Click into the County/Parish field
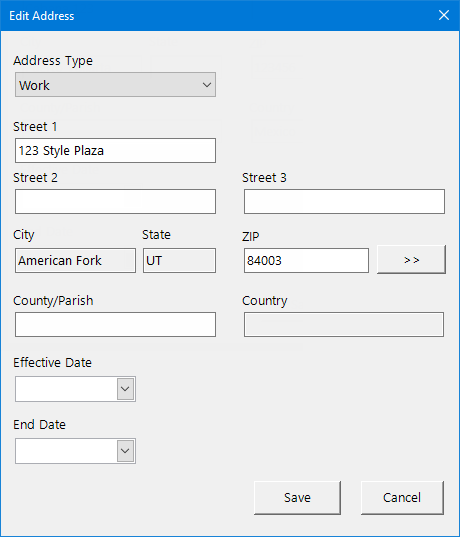The image size is (460, 537). (x=115, y=324)
